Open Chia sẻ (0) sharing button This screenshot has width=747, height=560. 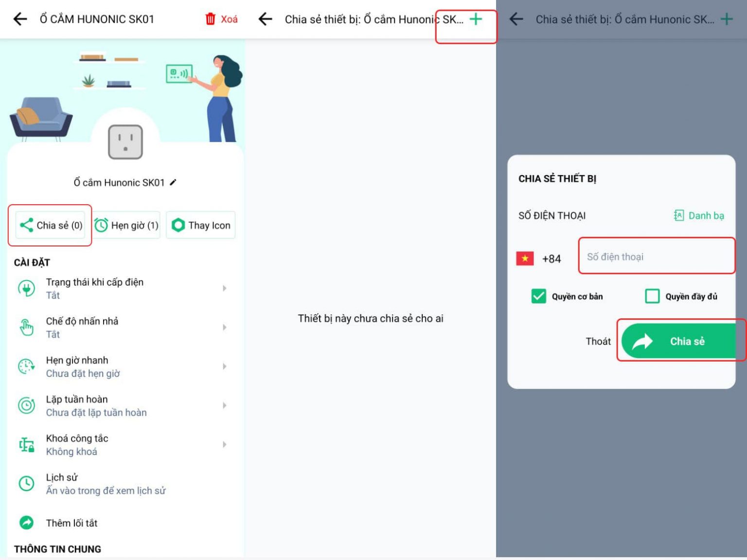51,225
